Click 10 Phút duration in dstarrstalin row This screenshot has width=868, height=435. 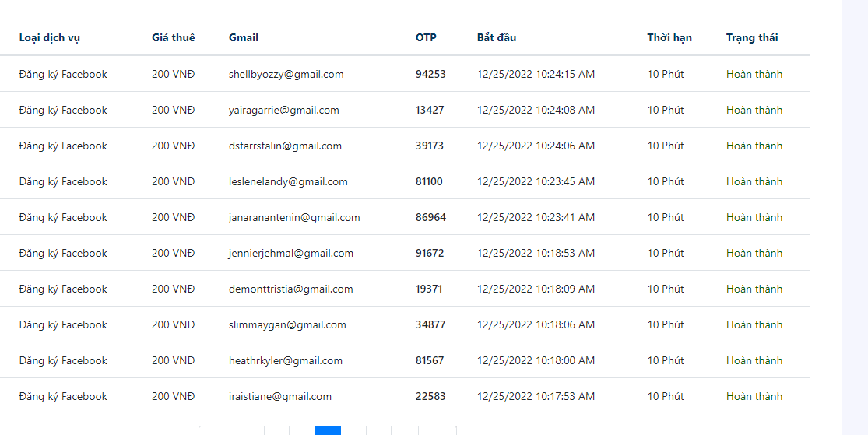tap(666, 146)
